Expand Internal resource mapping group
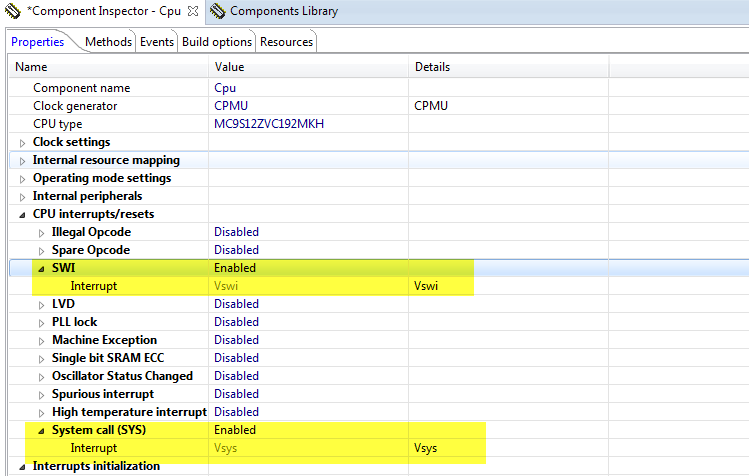The image size is (749, 476). coord(22,161)
